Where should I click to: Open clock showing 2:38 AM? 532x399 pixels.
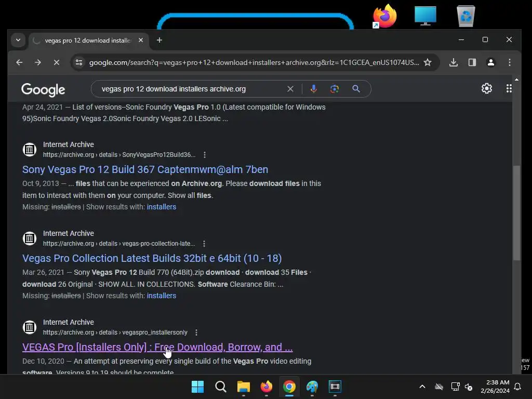pyautogui.click(x=495, y=387)
